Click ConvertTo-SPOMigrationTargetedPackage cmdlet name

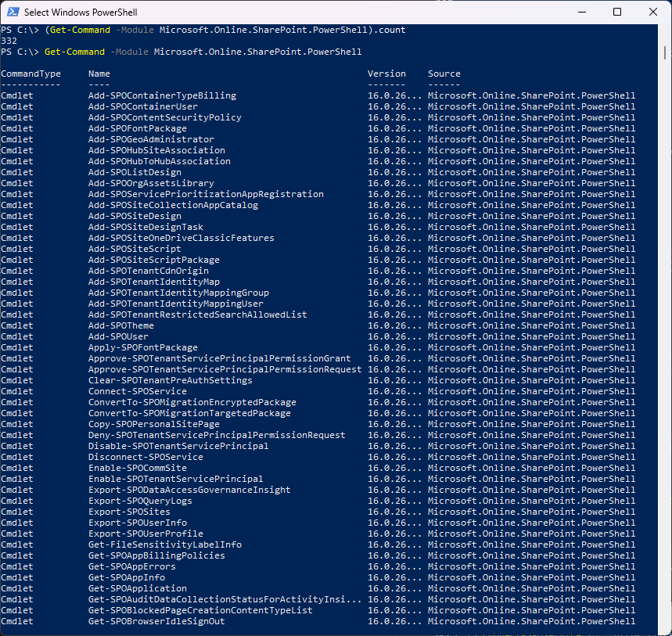pos(189,413)
